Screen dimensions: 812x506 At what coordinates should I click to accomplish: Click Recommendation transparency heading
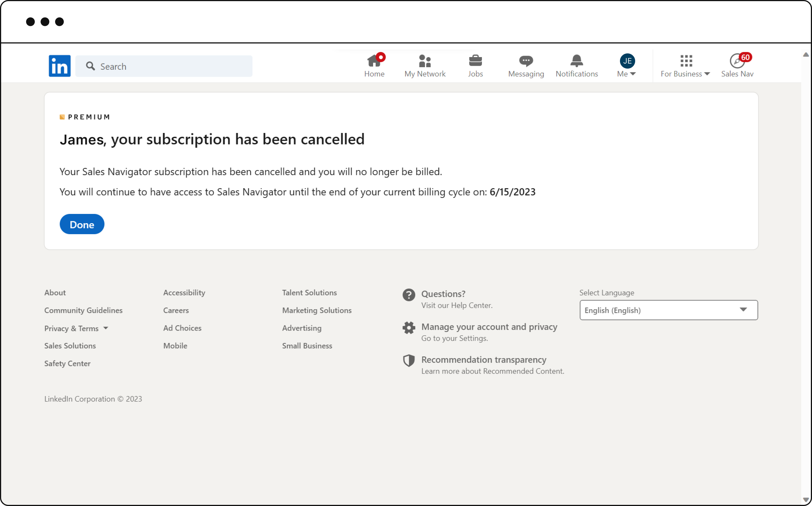click(484, 360)
